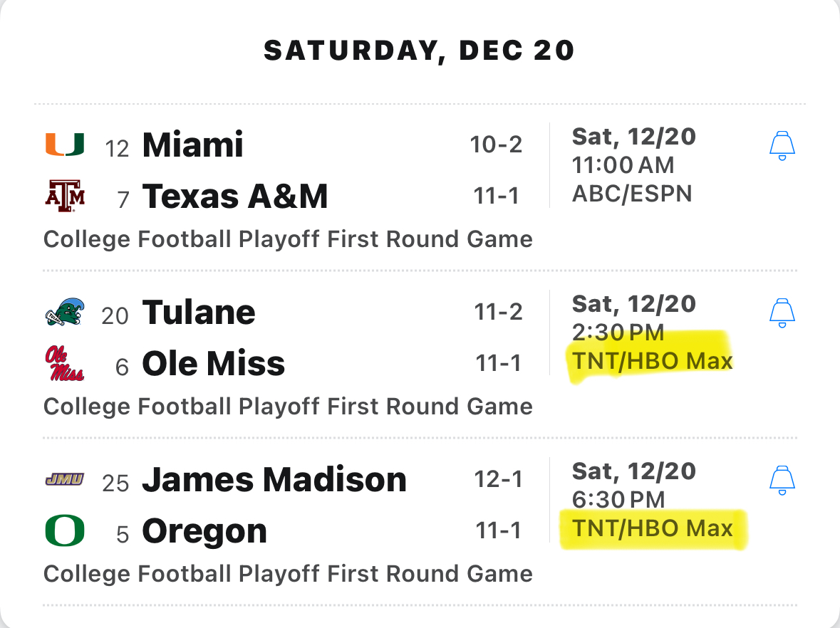The height and width of the screenshot is (628, 840).
Task: Select the highlighted TNT/HBO Max at 6:30 PM
Action: pos(652,528)
